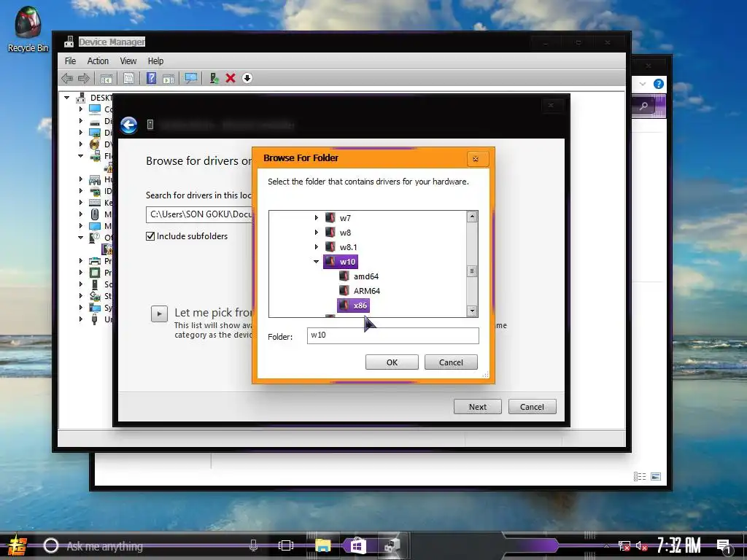Open the Help menu in Device Manager
Image resolution: width=747 pixels, height=560 pixels.
tap(155, 61)
